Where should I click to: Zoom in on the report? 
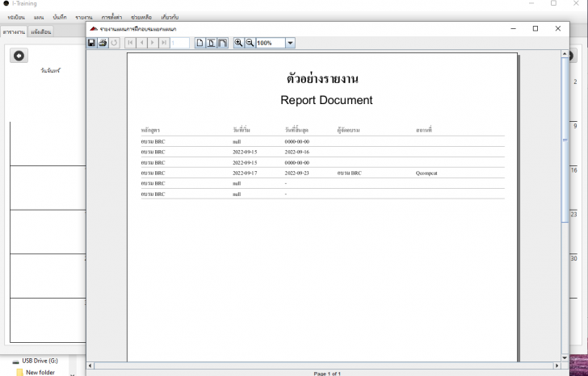(238, 43)
